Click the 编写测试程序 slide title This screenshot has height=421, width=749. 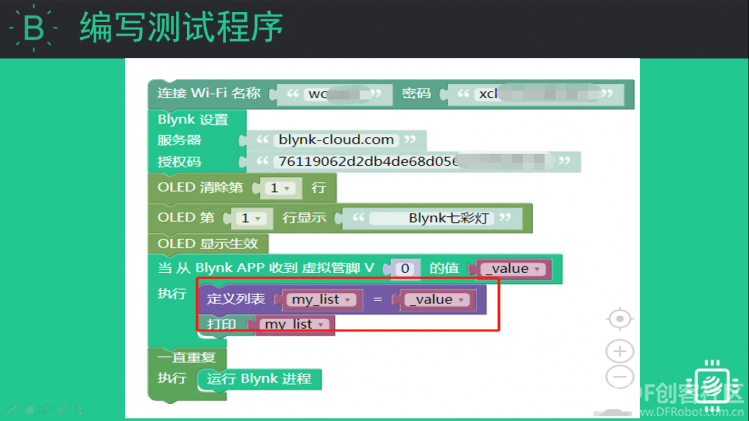tap(181, 28)
